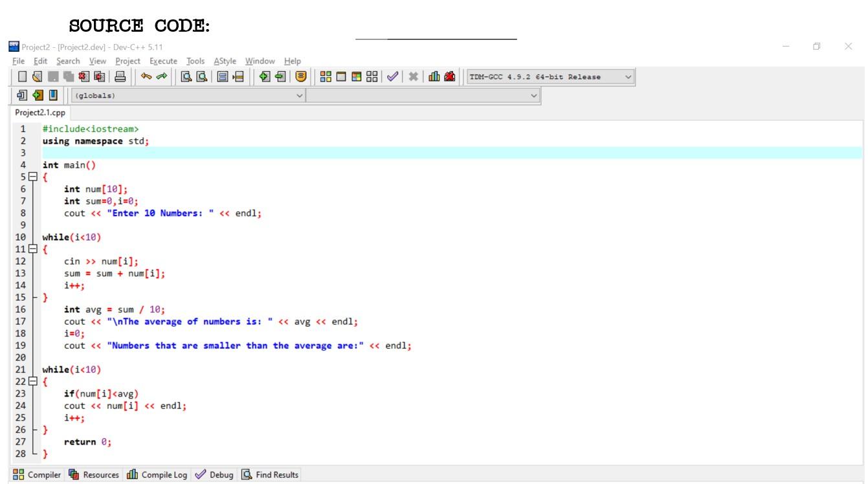Screen dimensions: 868x484
Task: Show the Compile Log tab
Action: click(156, 475)
